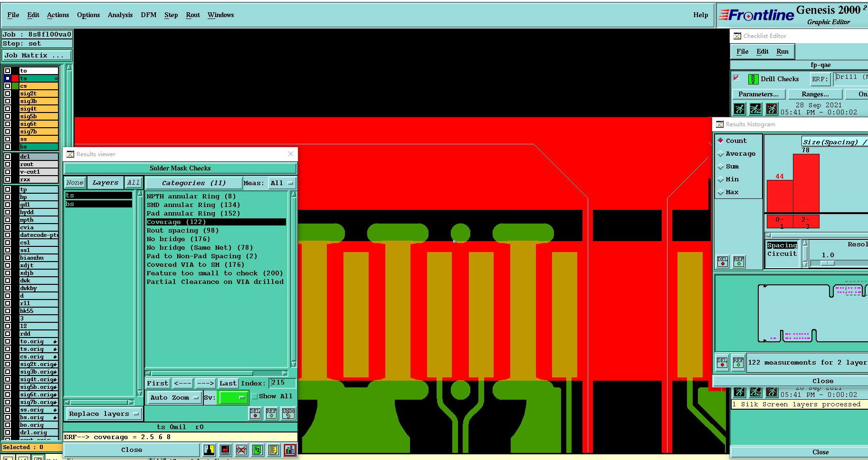868x460 pixels.
Task: Click first run icon beside Silk Screen timestamp
Action: point(739,392)
